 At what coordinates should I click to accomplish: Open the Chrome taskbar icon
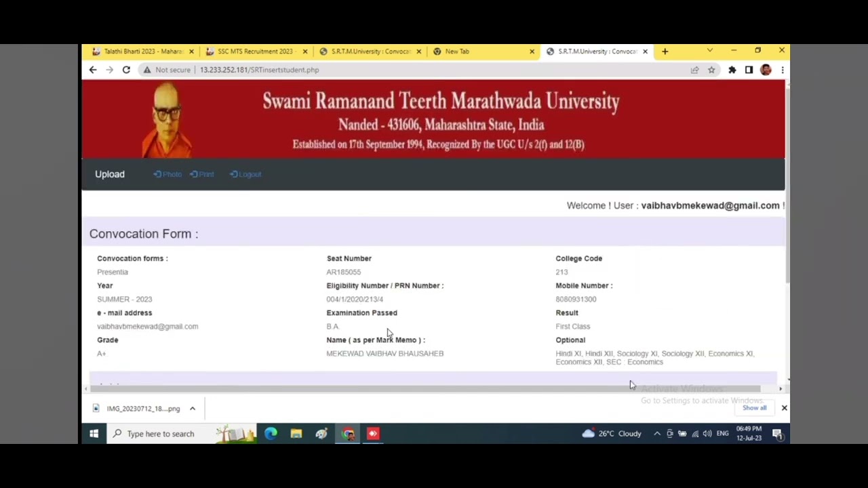coord(348,434)
